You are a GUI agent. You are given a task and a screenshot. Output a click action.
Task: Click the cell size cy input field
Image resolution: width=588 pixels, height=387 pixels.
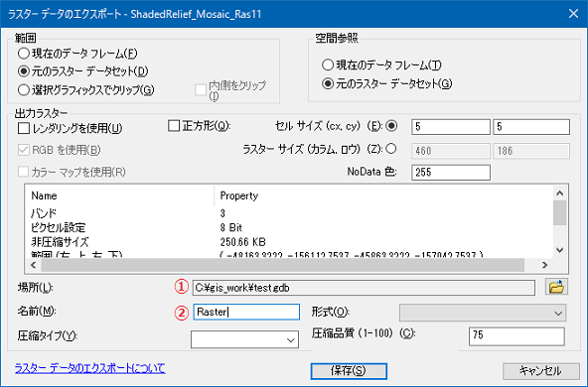[531, 127]
